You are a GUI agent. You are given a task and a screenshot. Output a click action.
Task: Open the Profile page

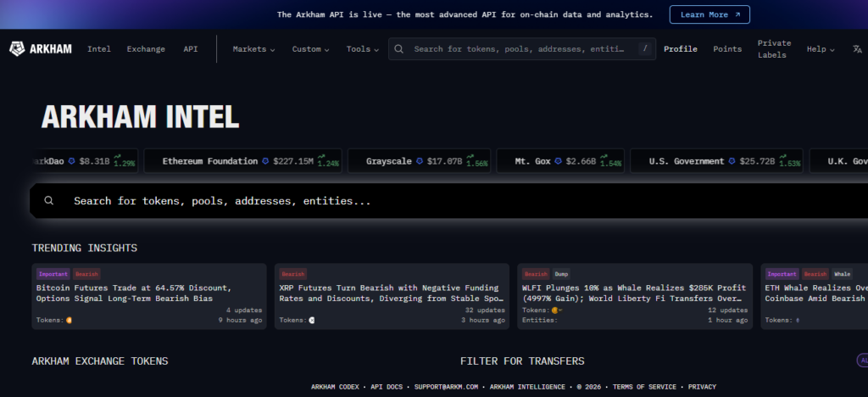click(681, 48)
